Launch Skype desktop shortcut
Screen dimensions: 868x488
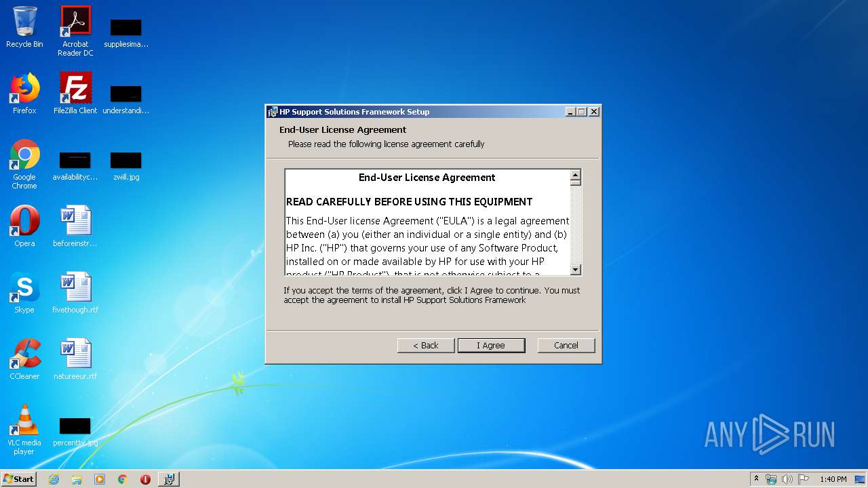click(24, 293)
